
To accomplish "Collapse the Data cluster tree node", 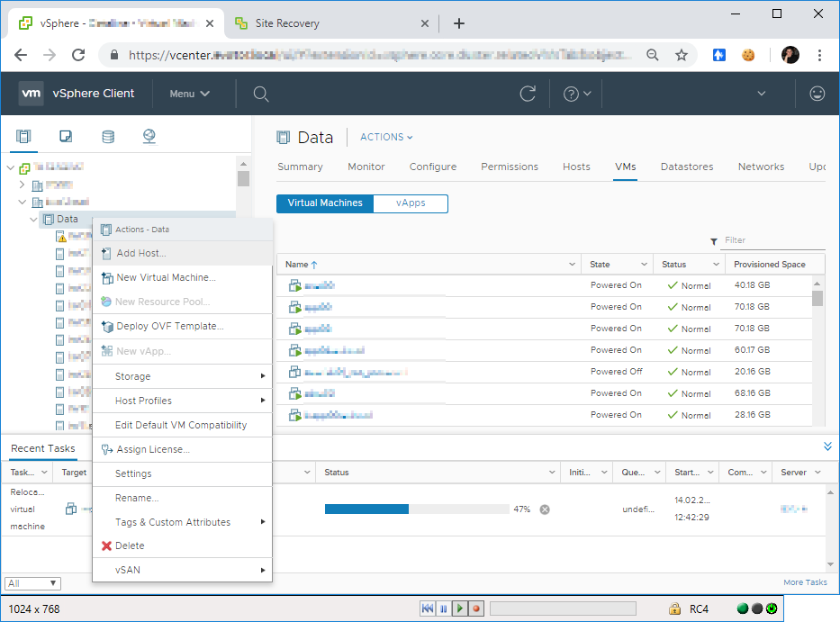I will coord(33,220).
